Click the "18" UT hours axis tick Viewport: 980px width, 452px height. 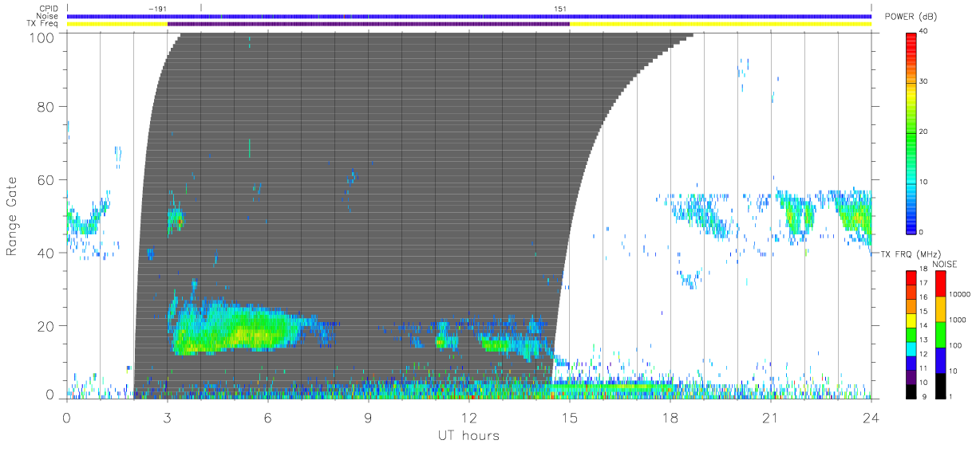tap(670, 416)
